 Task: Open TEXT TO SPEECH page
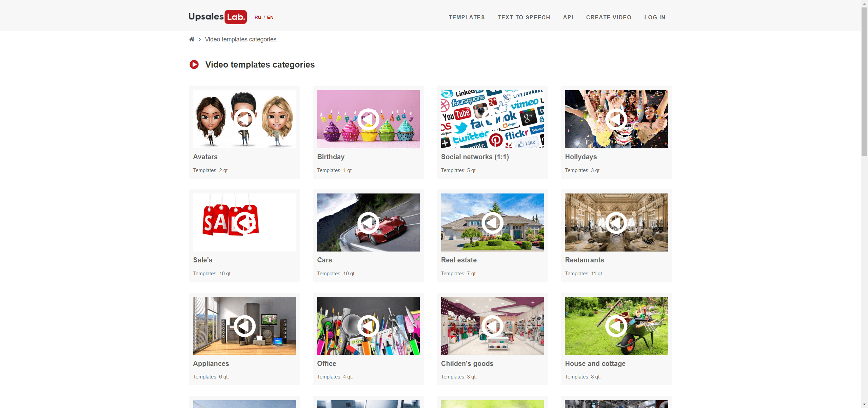pos(524,17)
